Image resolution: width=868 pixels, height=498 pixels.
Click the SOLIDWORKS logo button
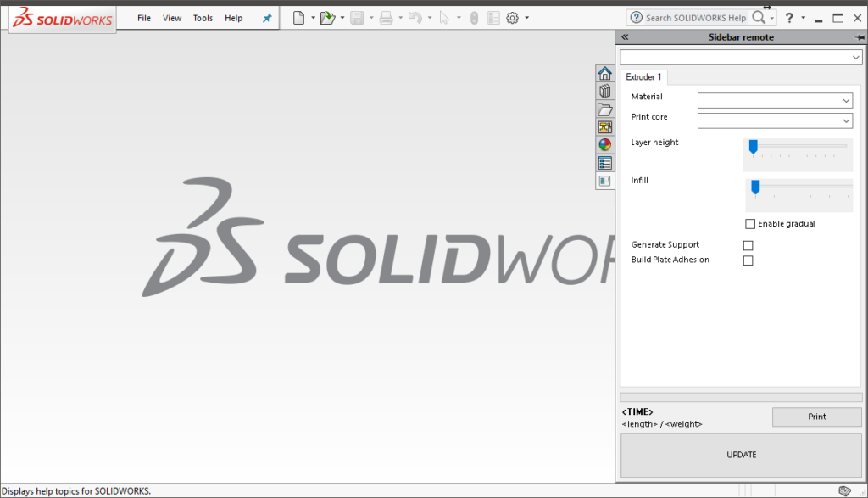point(63,19)
